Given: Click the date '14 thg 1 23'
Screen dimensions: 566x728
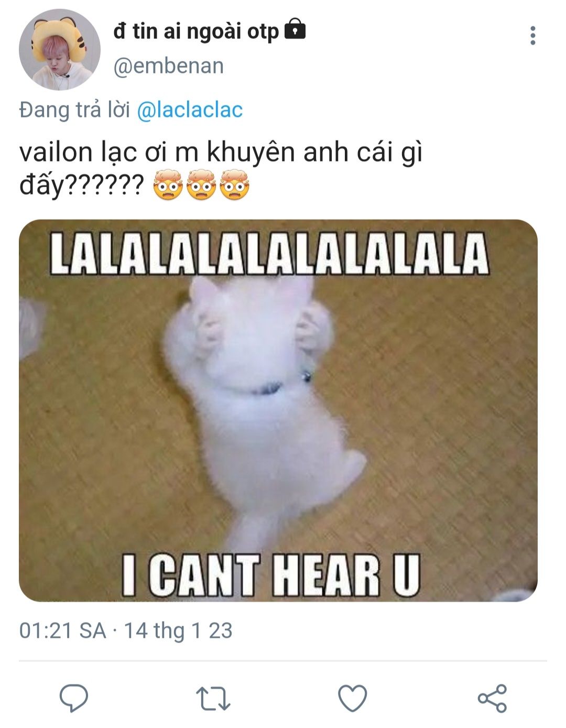Looking at the screenshot, I should pos(178,631).
